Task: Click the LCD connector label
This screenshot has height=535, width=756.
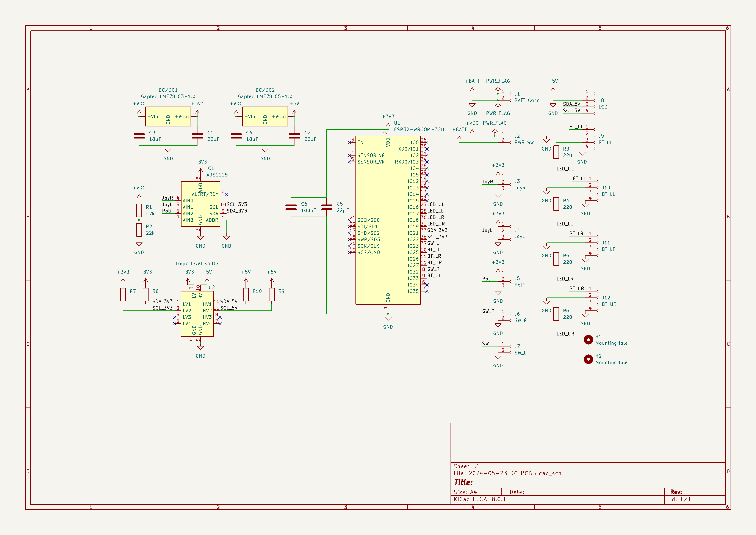Action: pyautogui.click(x=603, y=107)
